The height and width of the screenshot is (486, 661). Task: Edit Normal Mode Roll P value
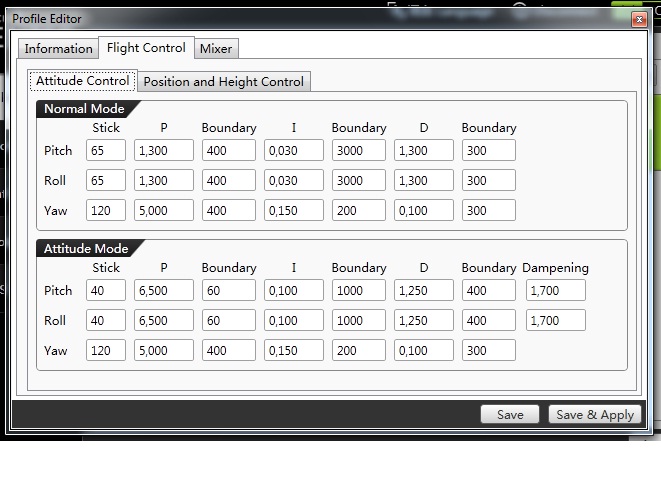[162, 181]
